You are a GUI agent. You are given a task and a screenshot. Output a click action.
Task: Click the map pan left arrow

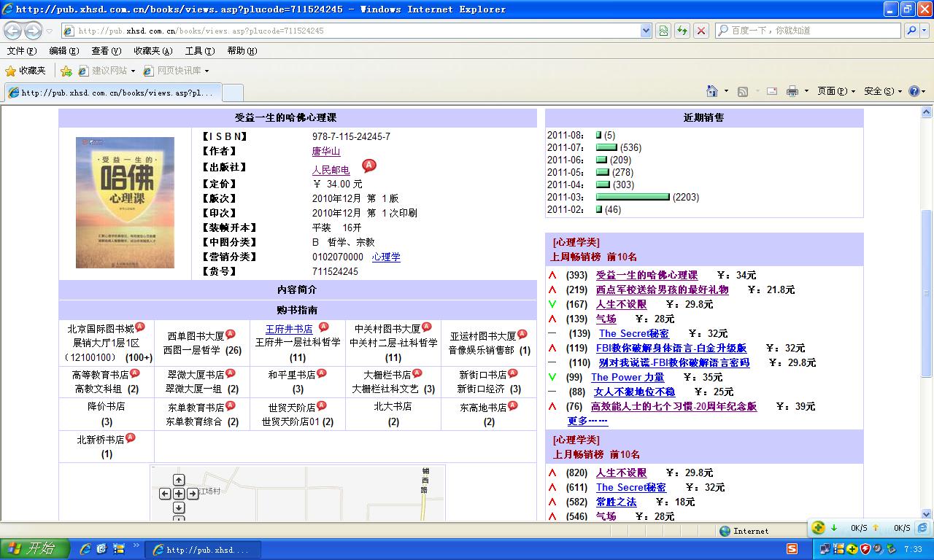[165, 494]
